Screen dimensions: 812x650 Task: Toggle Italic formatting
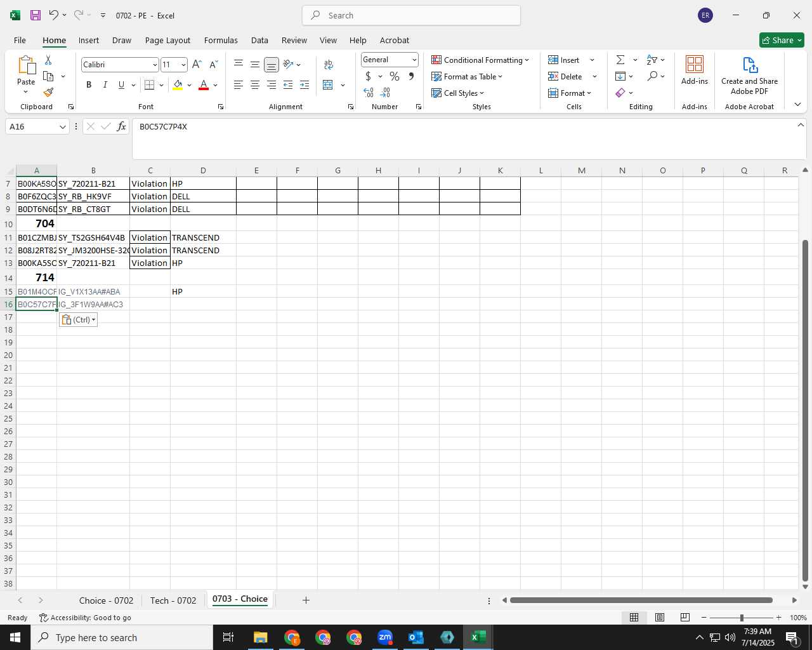coord(105,84)
